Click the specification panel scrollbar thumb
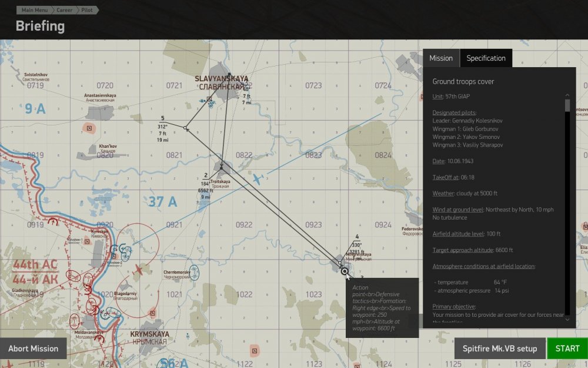Image resolution: width=588 pixels, height=368 pixels. point(567,105)
